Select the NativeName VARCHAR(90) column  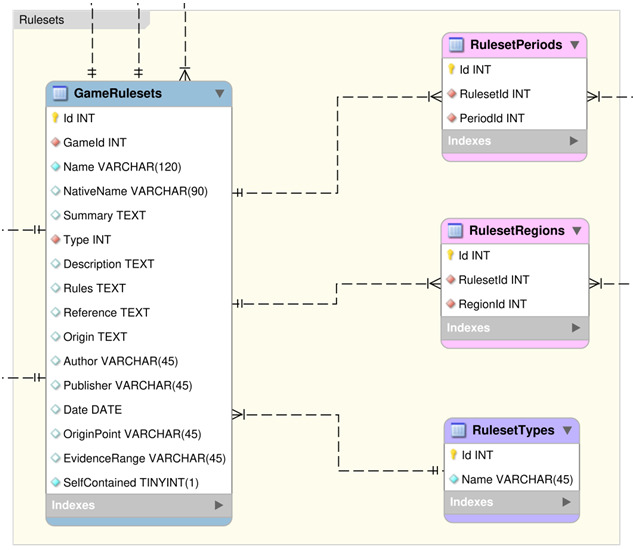coord(135,191)
